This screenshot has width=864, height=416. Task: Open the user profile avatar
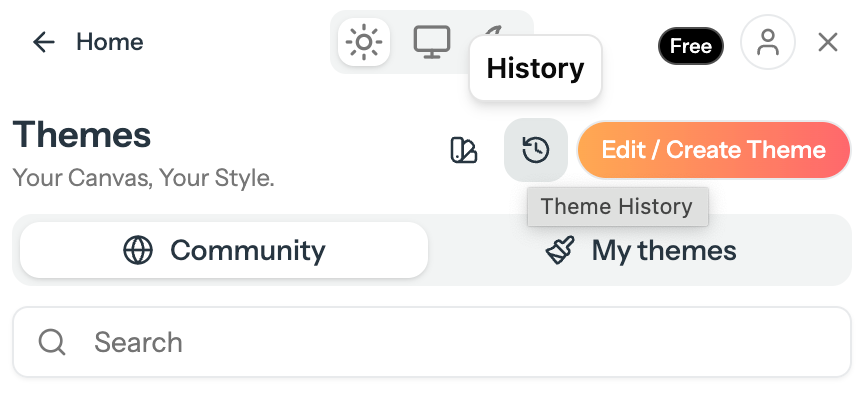click(x=768, y=42)
